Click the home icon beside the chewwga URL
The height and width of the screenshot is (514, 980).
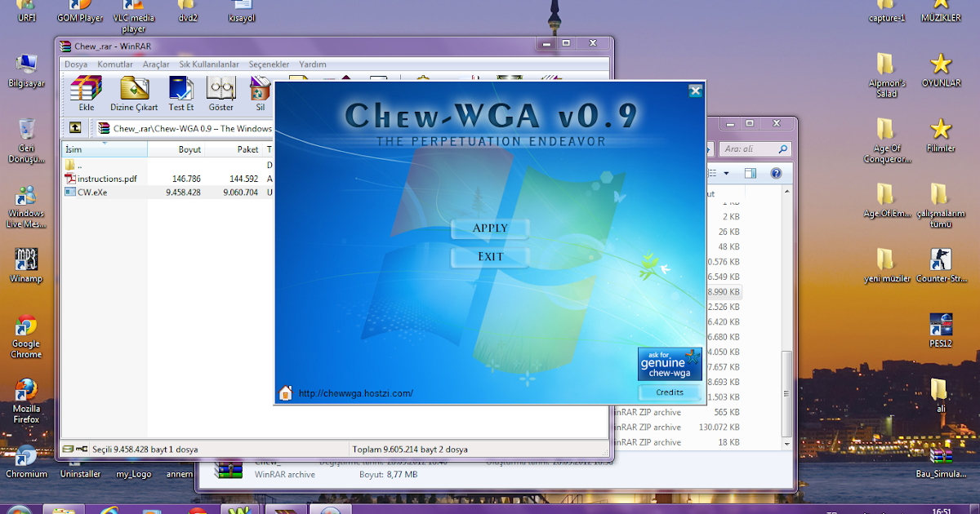pyautogui.click(x=285, y=393)
